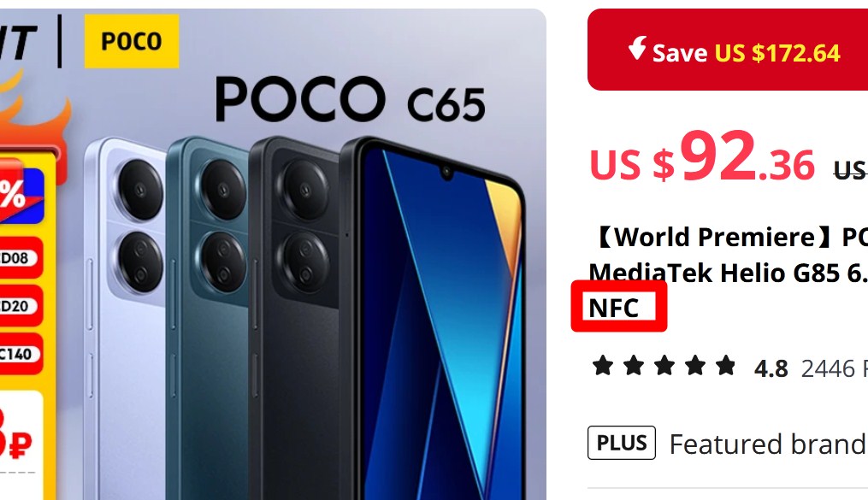Click the red Save US $172.64 banner

pyautogui.click(x=728, y=50)
